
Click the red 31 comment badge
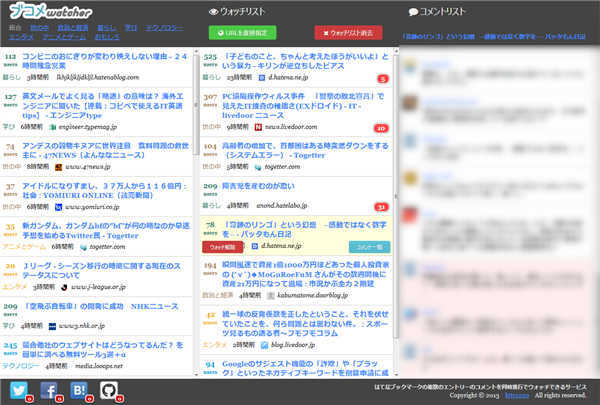(x=381, y=207)
